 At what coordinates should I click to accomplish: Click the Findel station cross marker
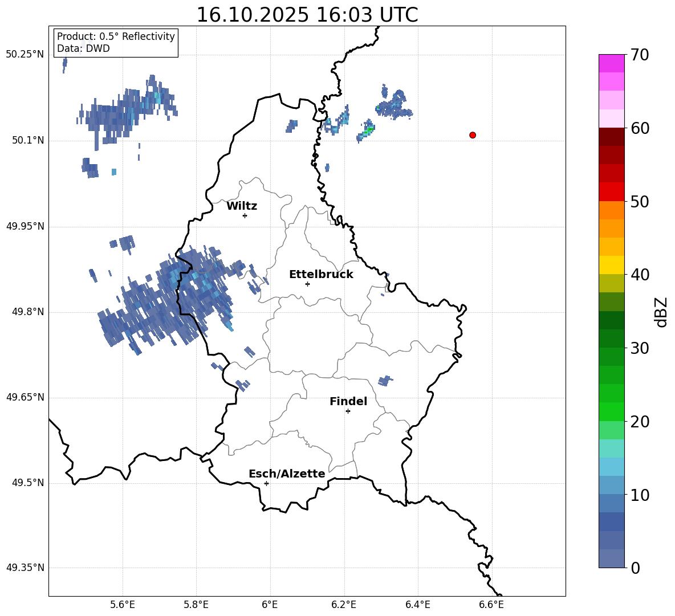pyautogui.click(x=348, y=411)
